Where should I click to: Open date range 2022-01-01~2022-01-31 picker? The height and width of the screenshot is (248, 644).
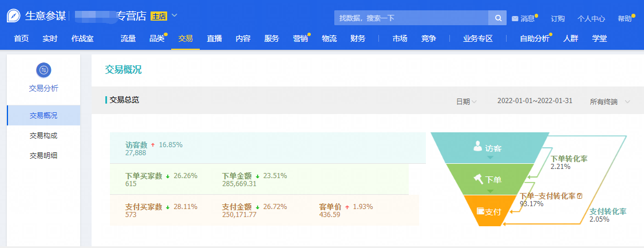pos(534,101)
